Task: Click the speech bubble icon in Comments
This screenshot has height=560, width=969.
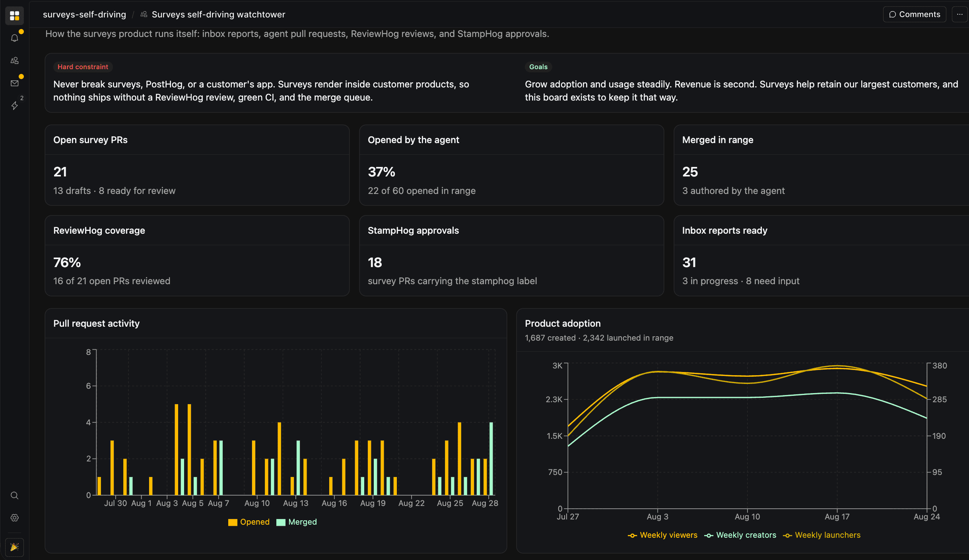Action: [893, 14]
